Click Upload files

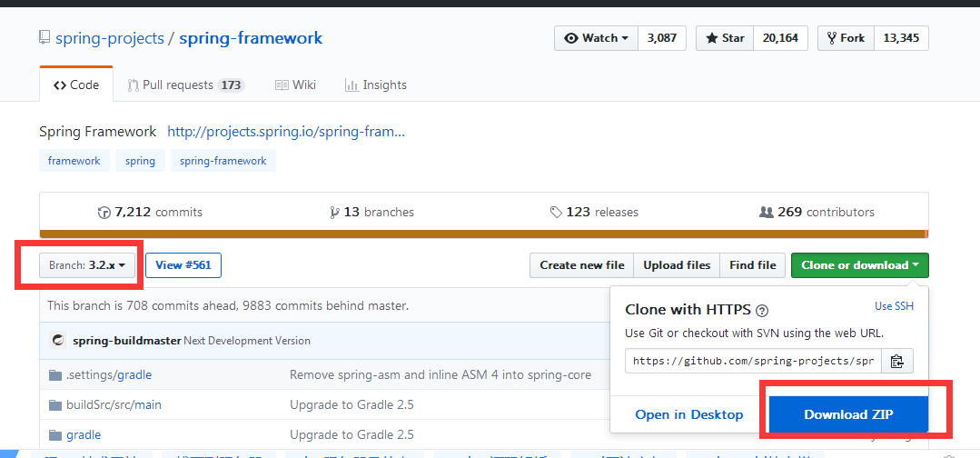tap(677, 265)
